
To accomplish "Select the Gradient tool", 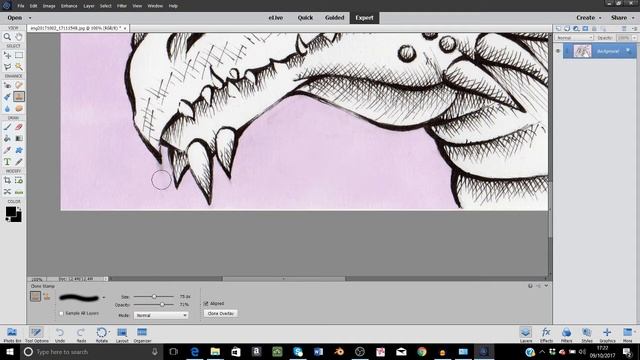I will click(x=19, y=139).
